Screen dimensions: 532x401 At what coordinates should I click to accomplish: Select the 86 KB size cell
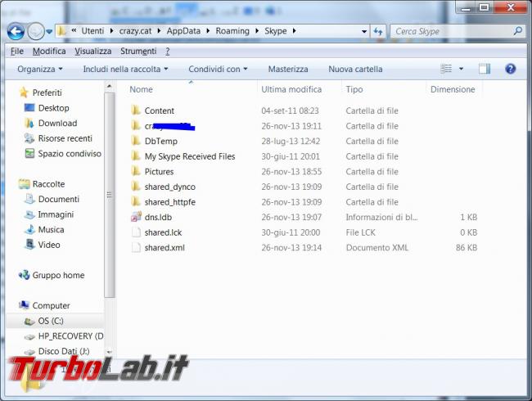(467, 248)
